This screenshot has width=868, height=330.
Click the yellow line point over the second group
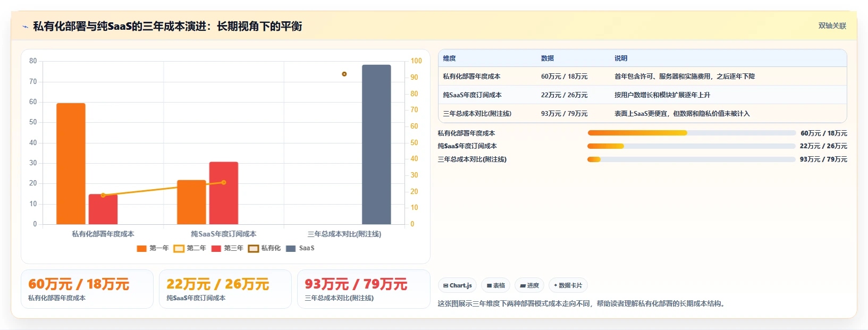click(224, 182)
